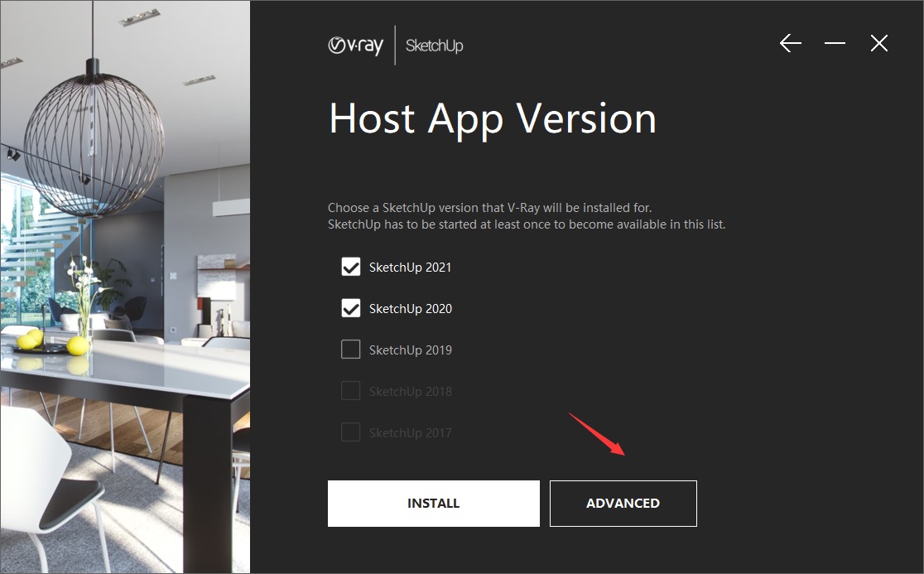Click the Host App Version heading
This screenshot has width=924, height=574.
coord(493,119)
